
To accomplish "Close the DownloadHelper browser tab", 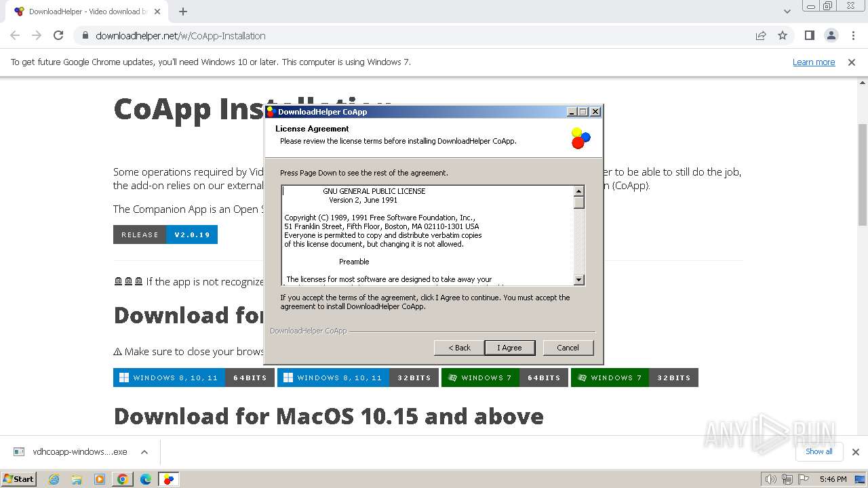I will [x=158, y=12].
